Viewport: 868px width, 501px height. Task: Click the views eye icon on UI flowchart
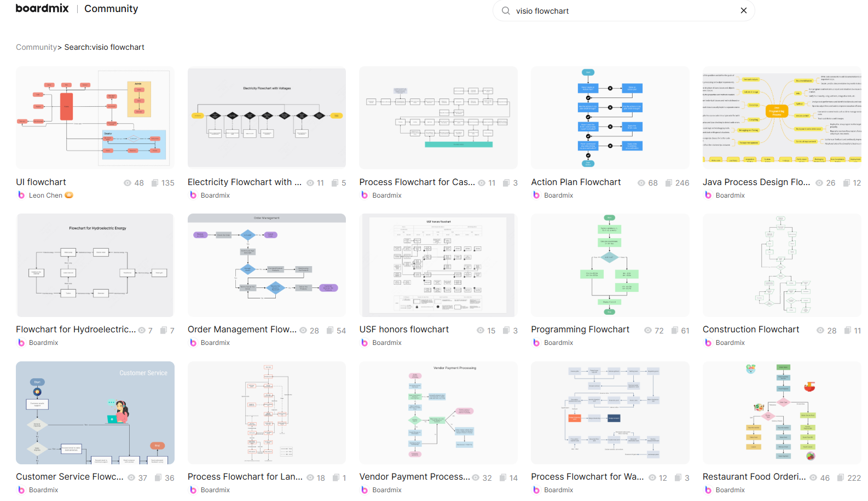coord(128,183)
